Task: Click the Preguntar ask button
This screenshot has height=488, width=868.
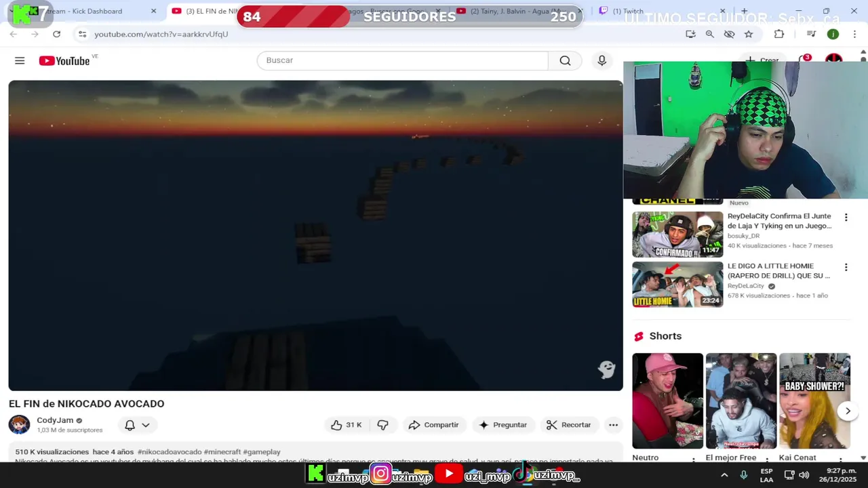Action: 502,425
